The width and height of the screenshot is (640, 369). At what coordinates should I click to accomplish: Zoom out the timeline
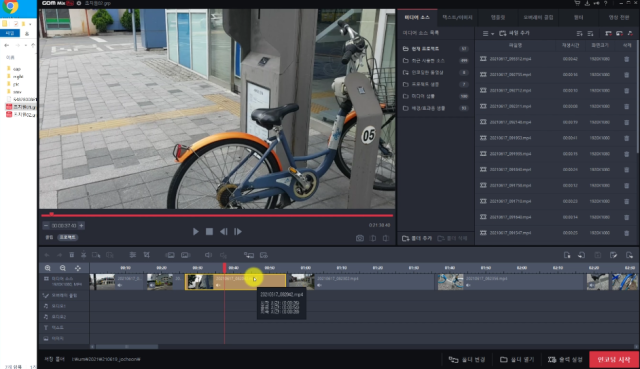pyautogui.click(x=62, y=268)
